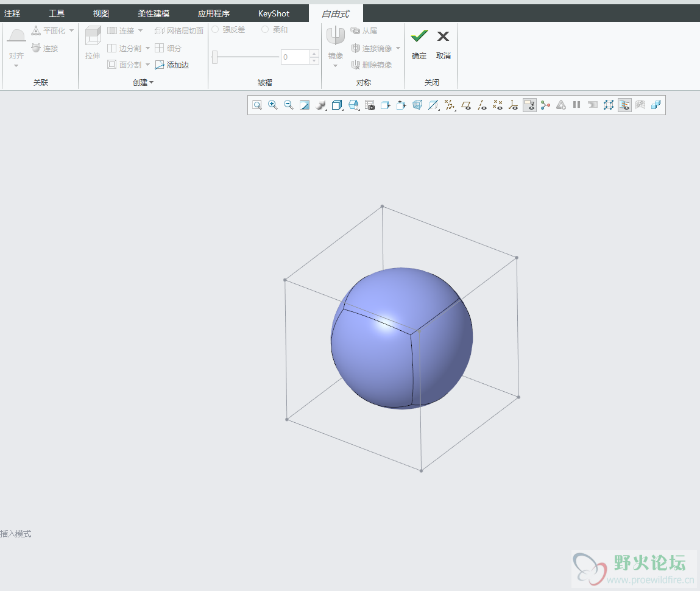The height and width of the screenshot is (591, 700).
Task: Click the 皱褶 crease slider handle
Action: point(215,57)
